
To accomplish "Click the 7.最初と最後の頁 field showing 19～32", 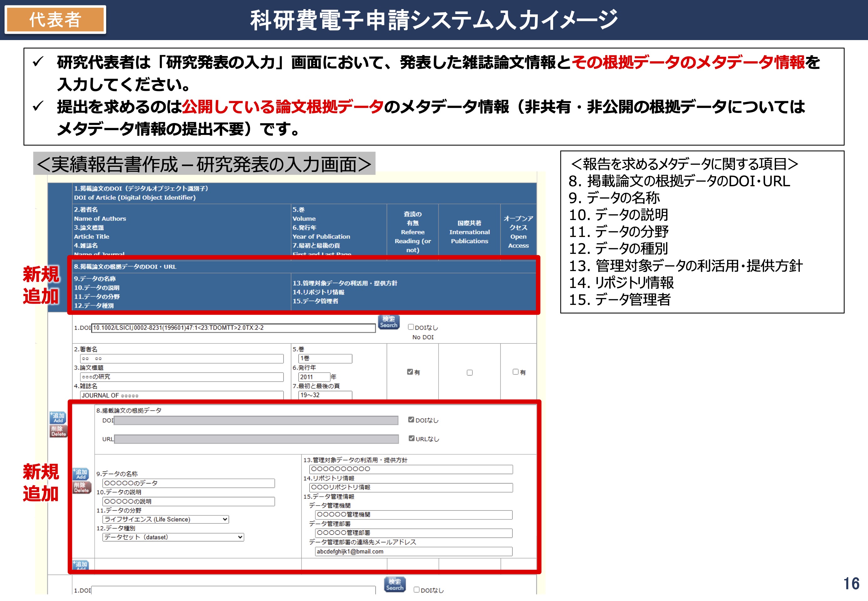I will (325, 395).
